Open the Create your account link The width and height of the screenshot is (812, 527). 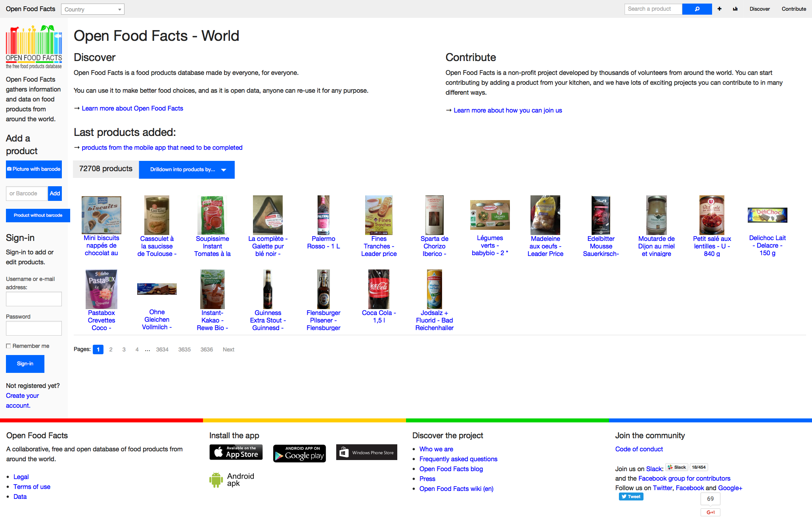(x=22, y=401)
